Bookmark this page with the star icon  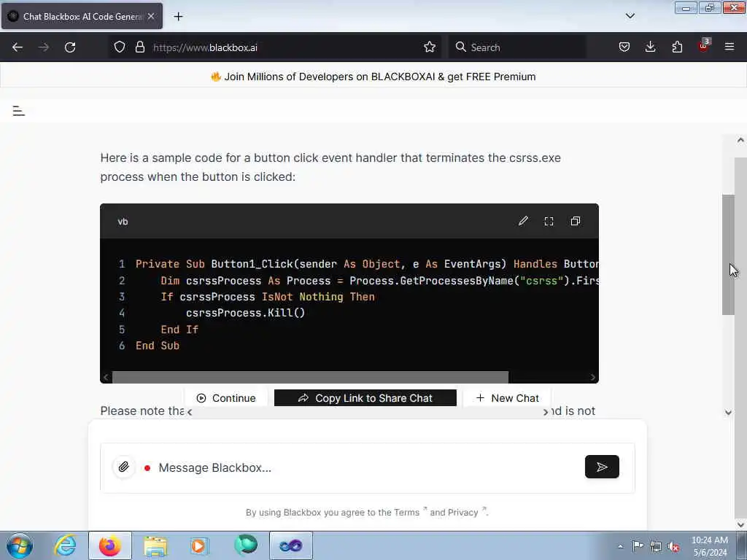pyautogui.click(x=429, y=47)
